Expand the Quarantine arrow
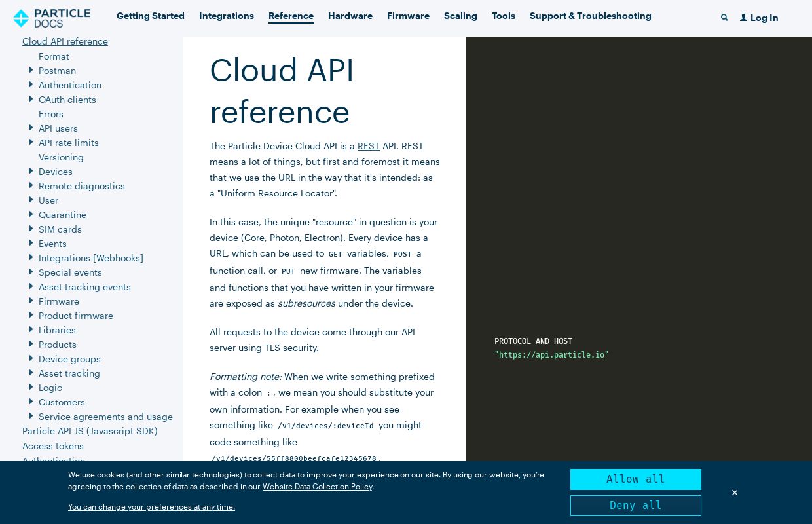This screenshot has width=812, height=524. (31, 214)
